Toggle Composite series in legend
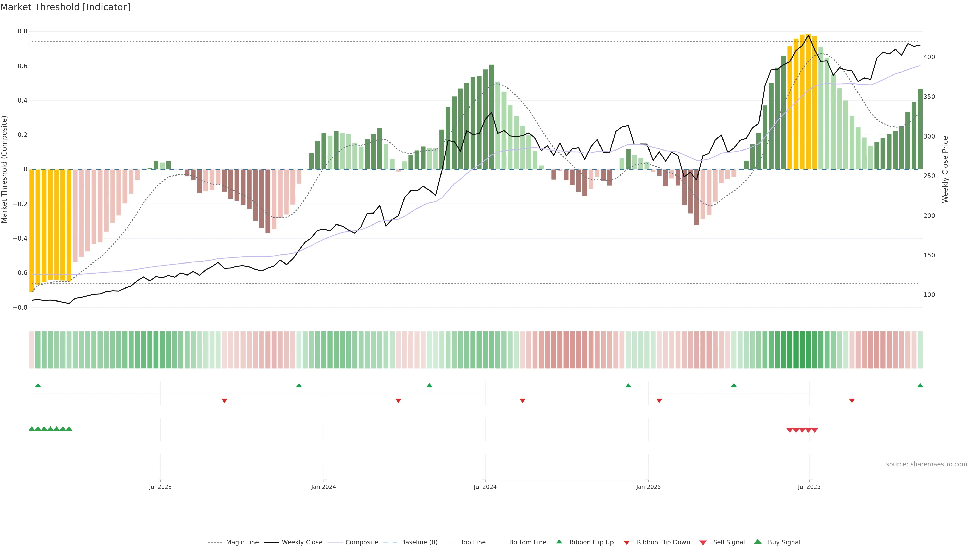The width and height of the screenshot is (980, 551). [361, 542]
